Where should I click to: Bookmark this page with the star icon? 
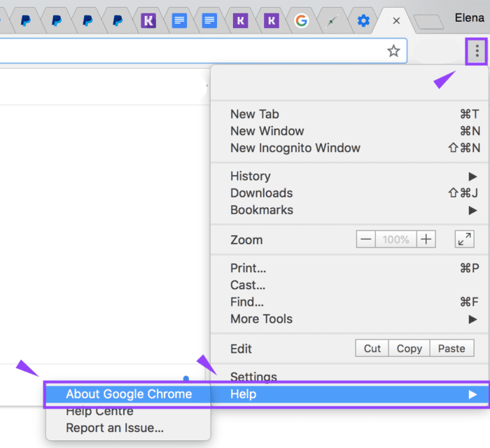[x=393, y=51]
